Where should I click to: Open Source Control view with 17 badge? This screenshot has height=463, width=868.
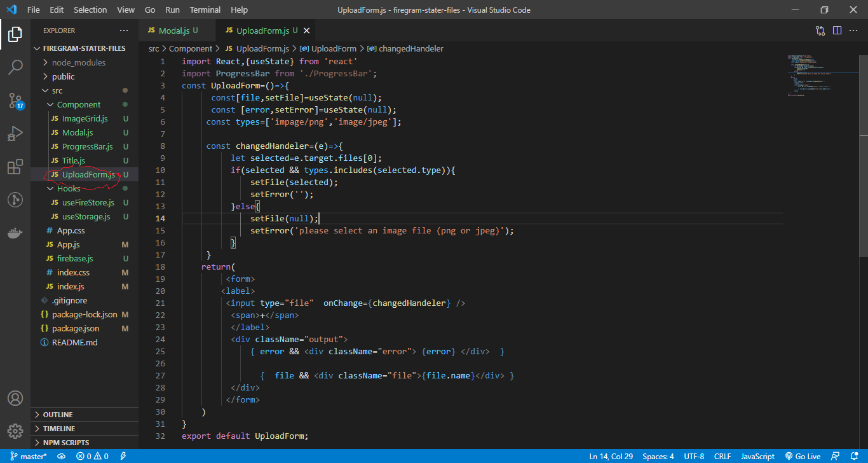(x=15, y=100)
